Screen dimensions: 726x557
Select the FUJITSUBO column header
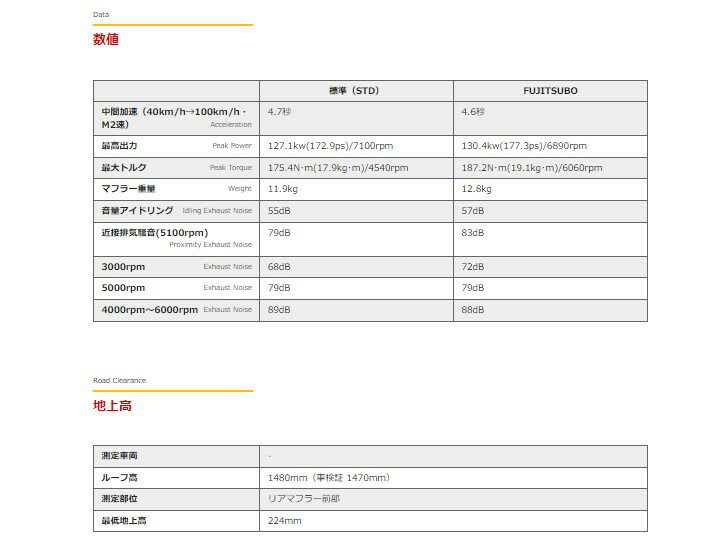click(550, 91)
